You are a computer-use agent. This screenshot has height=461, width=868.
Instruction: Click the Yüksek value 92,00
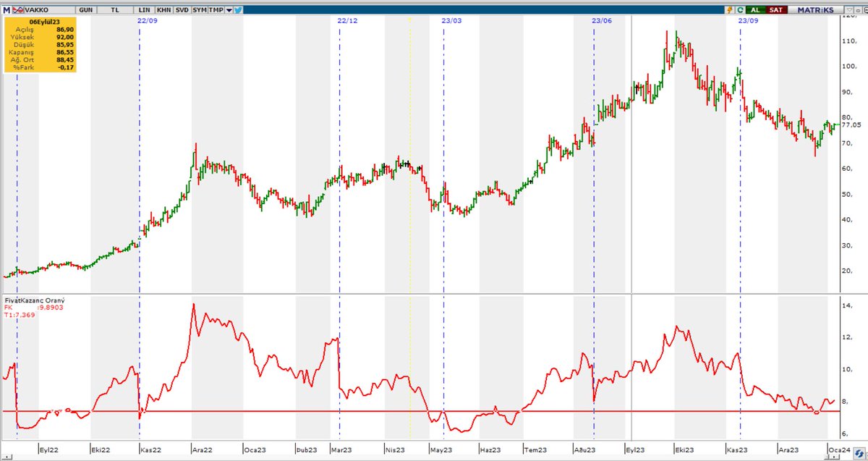pyautogui.click(x=65, y=38)
